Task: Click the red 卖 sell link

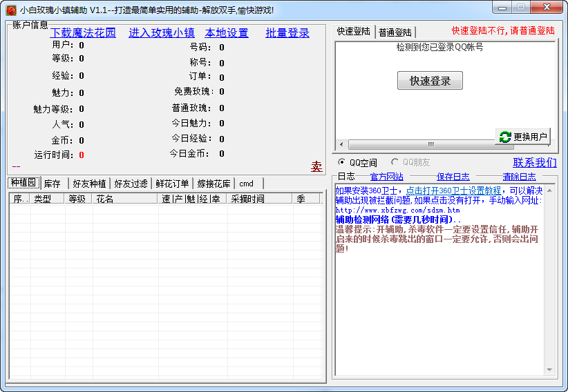Action: pyautogui.click(x=316, y=166)
